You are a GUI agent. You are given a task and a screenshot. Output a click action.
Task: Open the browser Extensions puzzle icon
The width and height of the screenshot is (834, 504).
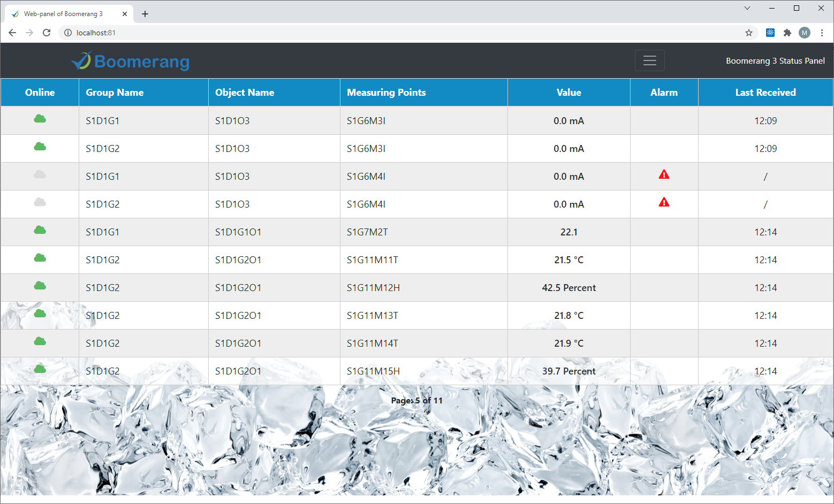[787, 33]
